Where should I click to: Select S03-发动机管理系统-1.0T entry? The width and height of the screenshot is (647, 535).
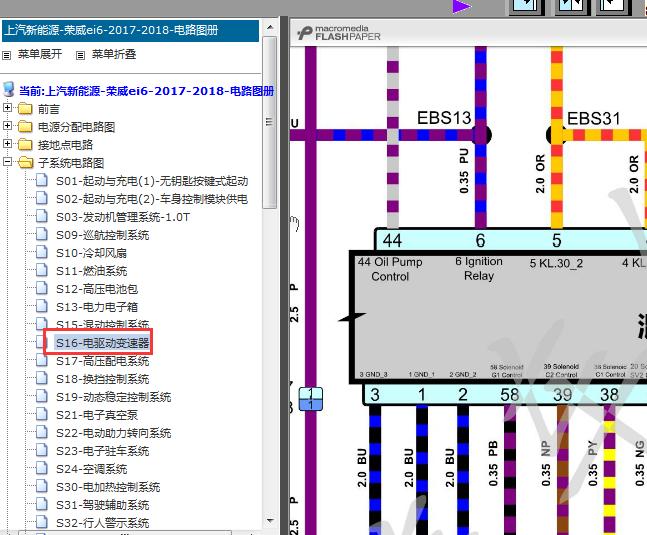pyautogui.click(x=123, y=217)
